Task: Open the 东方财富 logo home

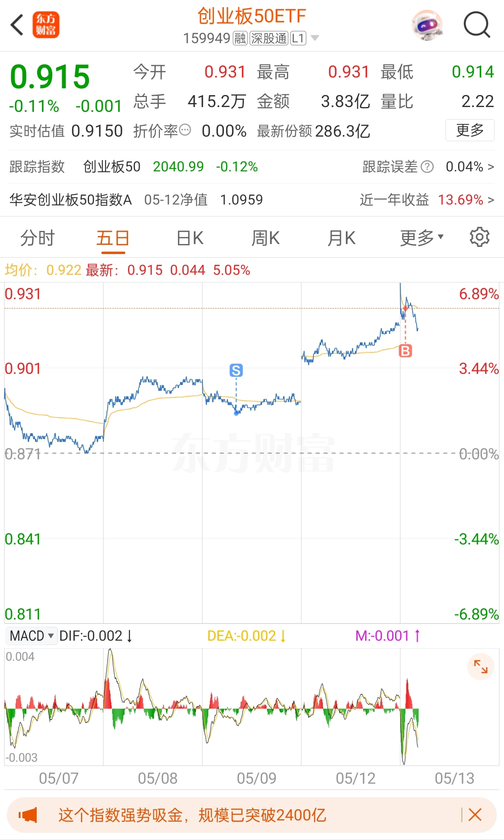Action: coord(46,25)
